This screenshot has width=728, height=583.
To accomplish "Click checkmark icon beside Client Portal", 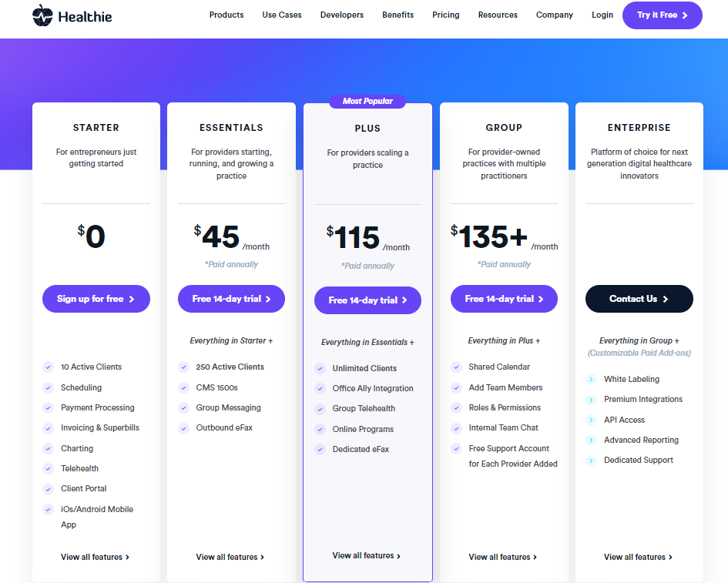I will (x=48, y=489).
